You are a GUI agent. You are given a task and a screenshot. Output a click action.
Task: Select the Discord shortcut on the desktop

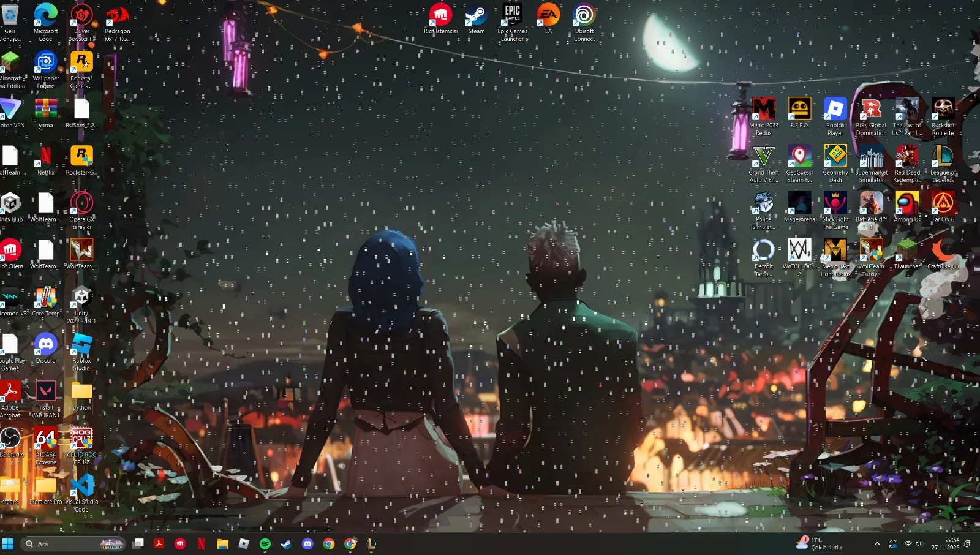(45, 348)
